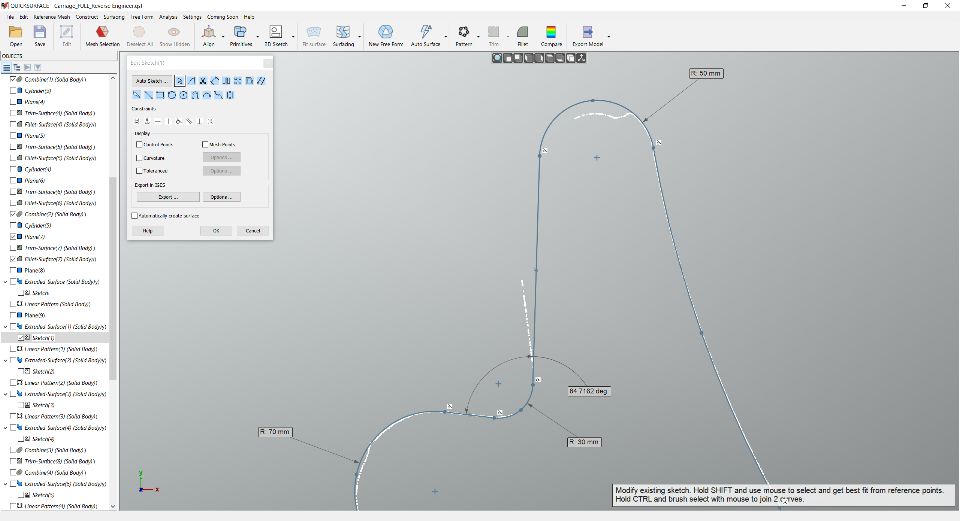Click the Auto Sketch button
The image size is (960, 521).
tap(152, 81)
